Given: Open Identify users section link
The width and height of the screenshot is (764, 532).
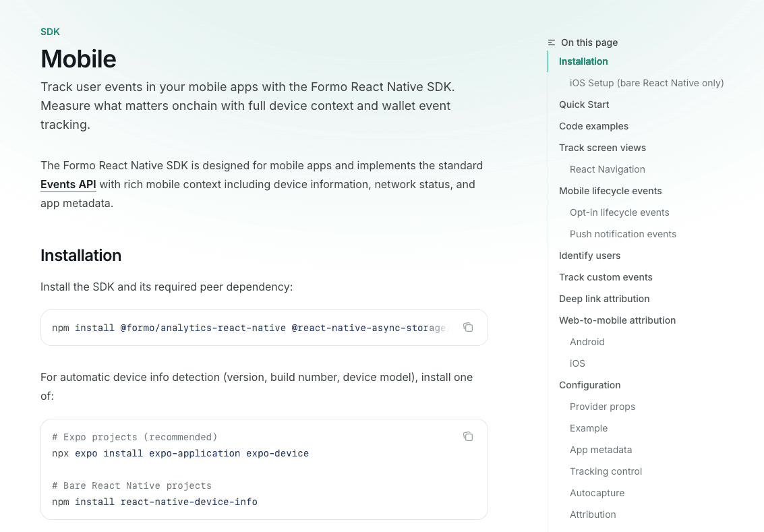Looking at the screenshot, I should [x=589, y=256].
